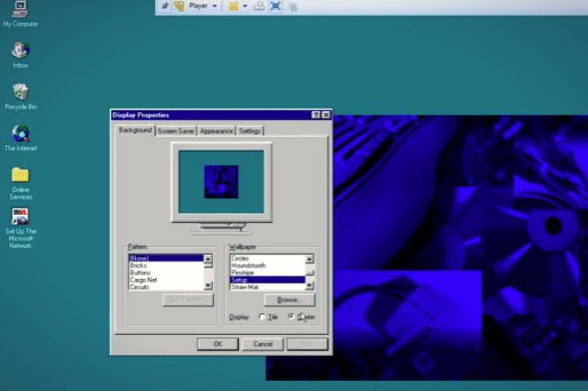Select Straw Mat in the Wallpaper list

(x=267, y=287)
